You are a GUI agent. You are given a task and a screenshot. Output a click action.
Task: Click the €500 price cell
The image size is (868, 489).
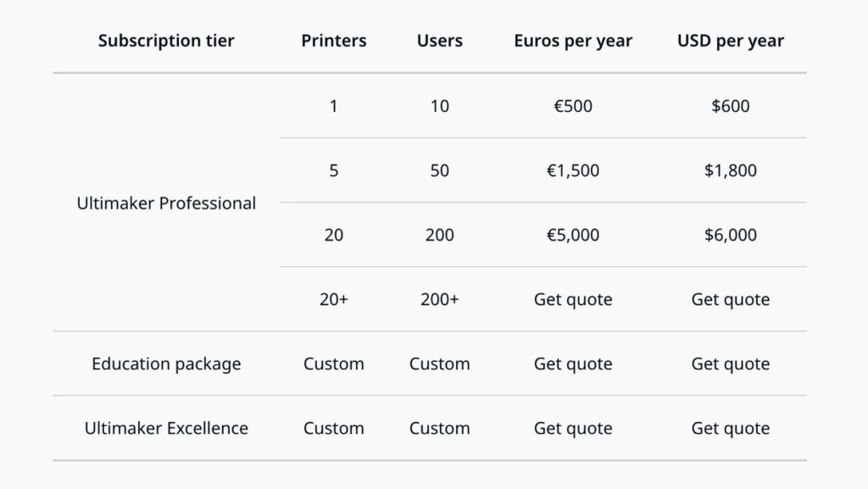point(573,106)
